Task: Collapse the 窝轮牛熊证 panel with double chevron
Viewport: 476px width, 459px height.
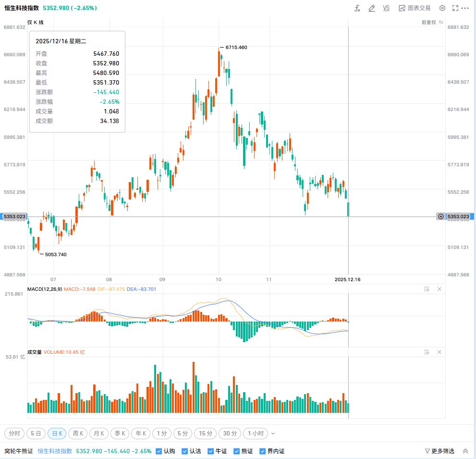Action: point(465,451)
